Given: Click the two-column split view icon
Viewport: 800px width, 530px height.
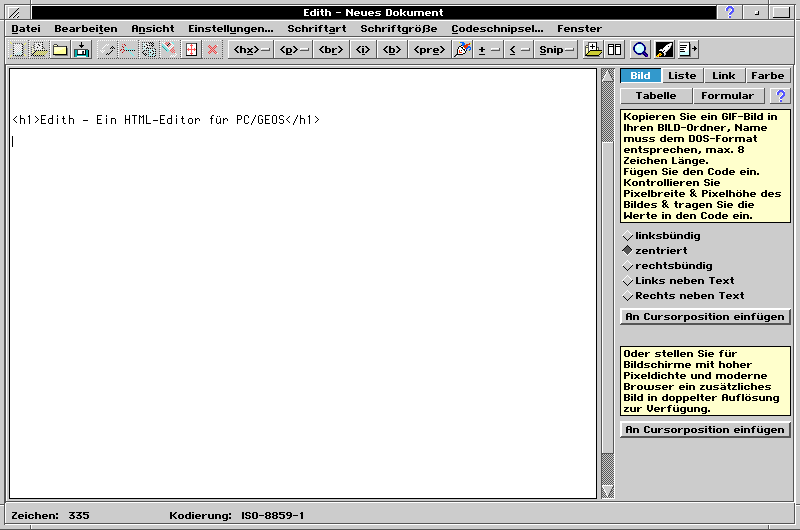Looking at the screenshot, I should tap(615, 49).
